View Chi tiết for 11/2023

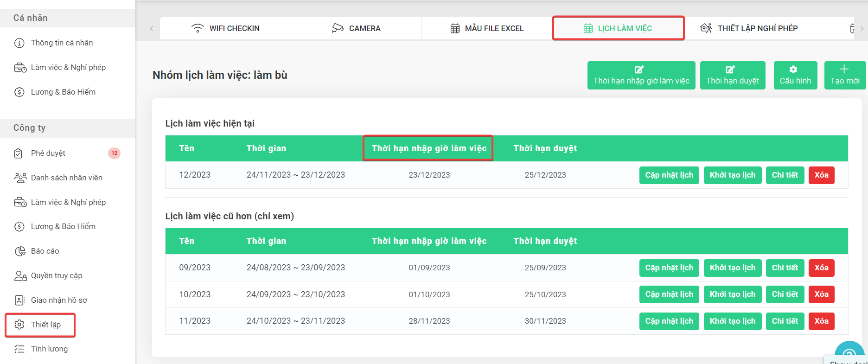785,321
